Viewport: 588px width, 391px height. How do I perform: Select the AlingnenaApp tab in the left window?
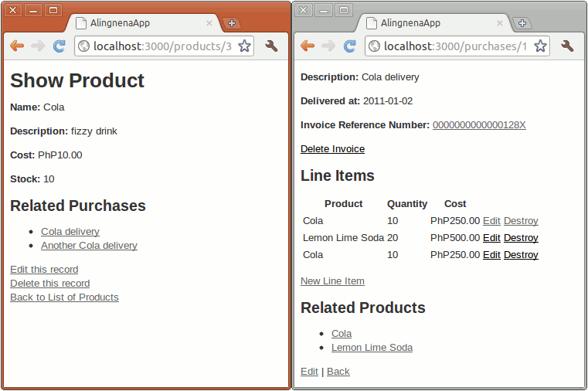139,23
